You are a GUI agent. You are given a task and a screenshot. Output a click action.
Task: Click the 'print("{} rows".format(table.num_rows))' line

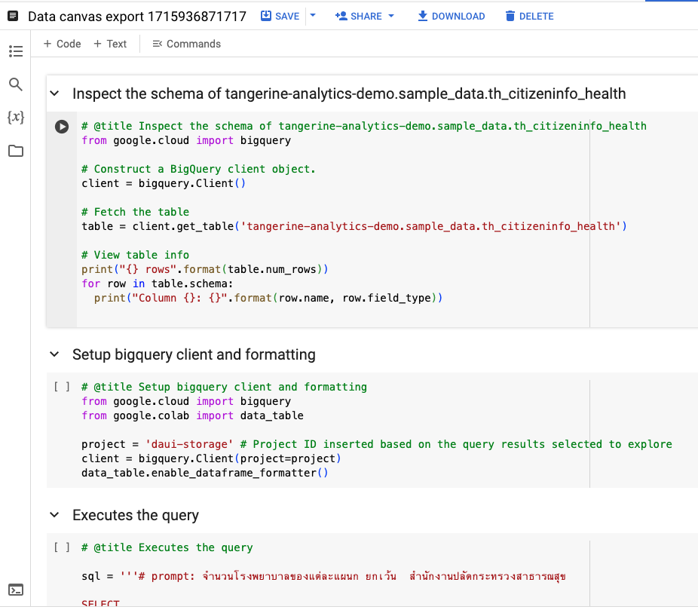coord(205,269)
